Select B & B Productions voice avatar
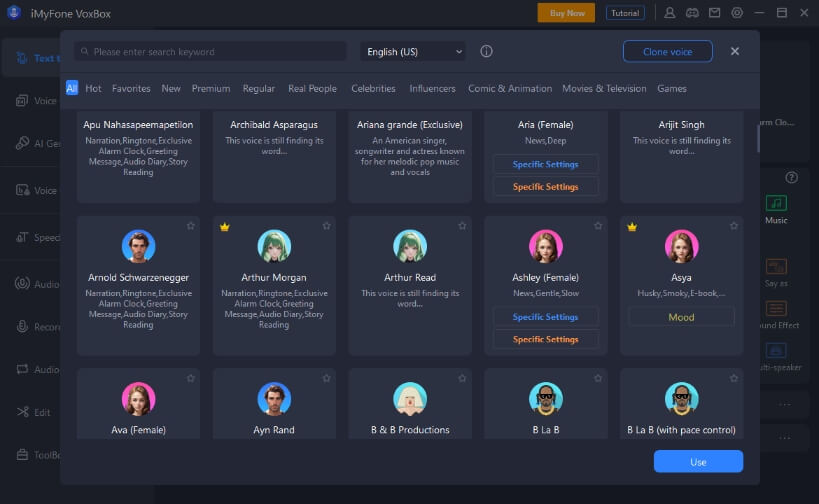The height and width of the screenshot is (504, 819). point(410,398)
